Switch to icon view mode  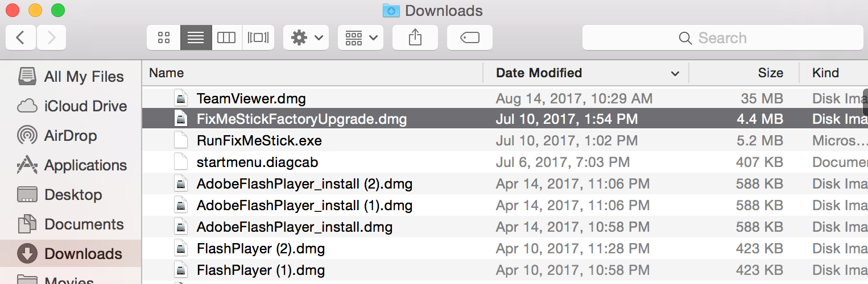164,38
